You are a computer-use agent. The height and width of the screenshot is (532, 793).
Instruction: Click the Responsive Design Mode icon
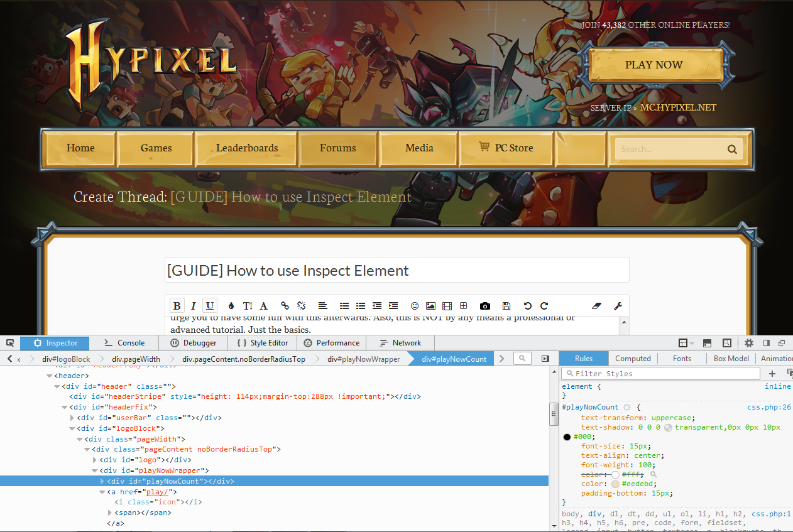[727, 343]
